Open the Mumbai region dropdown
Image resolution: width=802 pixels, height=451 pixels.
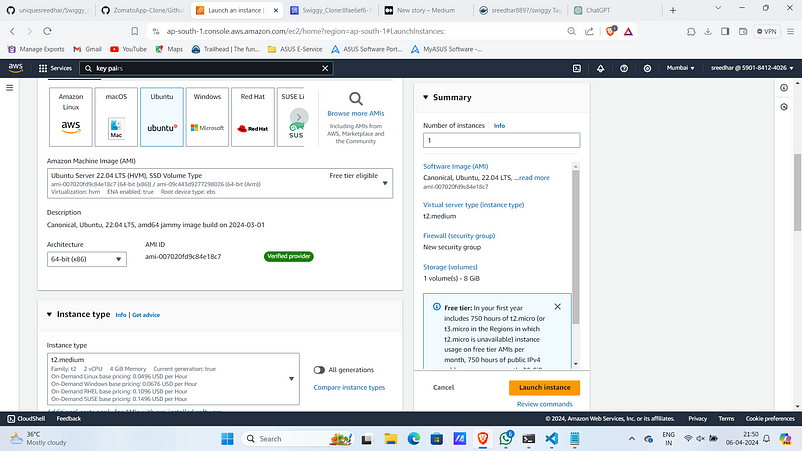tap(680, 68)
